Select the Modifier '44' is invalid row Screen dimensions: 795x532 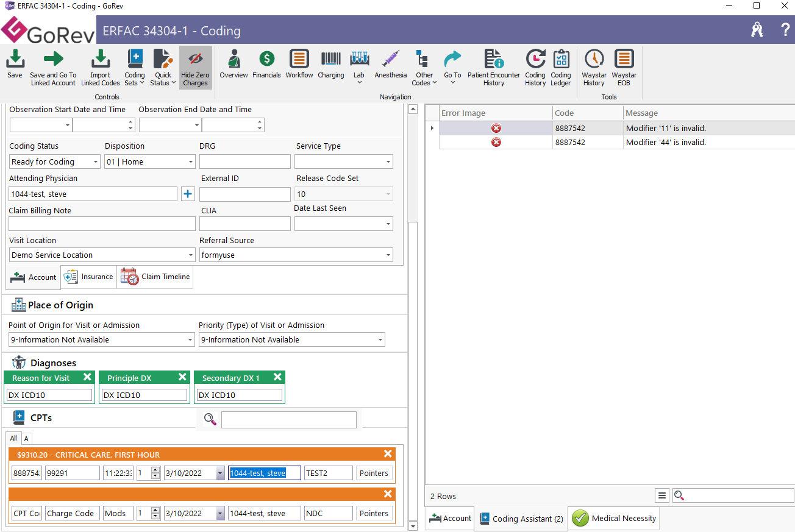(x=610, y=143)
